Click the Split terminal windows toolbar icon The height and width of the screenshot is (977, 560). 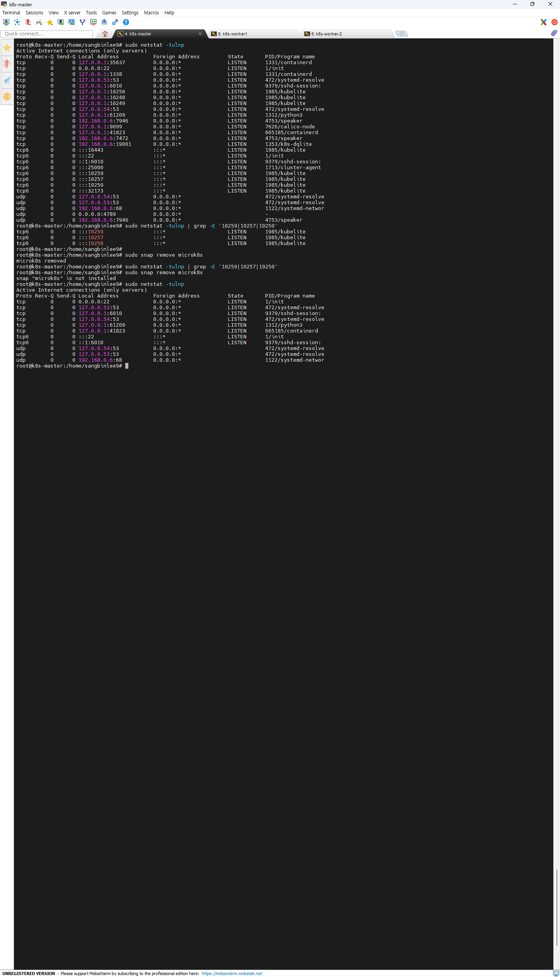(72, 22)
